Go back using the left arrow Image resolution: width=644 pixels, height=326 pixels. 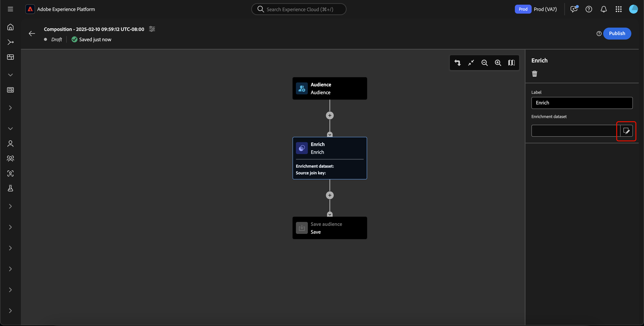pyautogui.click(x=32, y=34)
